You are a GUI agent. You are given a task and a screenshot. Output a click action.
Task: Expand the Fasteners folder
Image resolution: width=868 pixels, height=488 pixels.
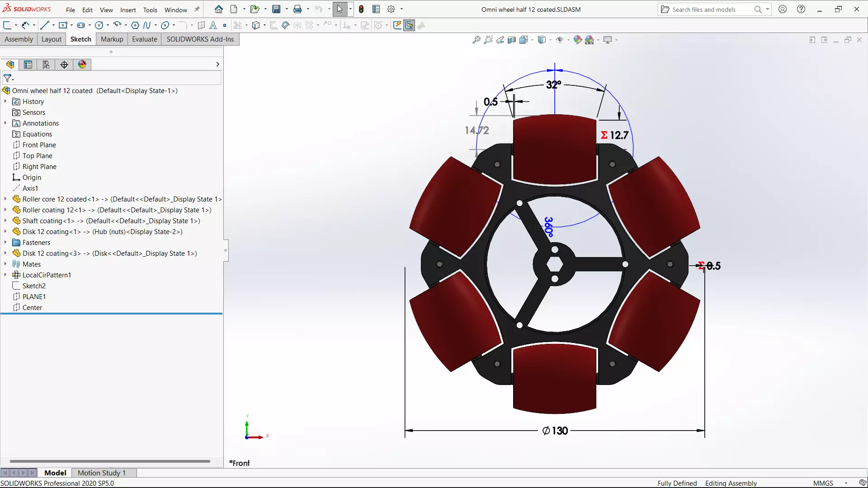5,242
